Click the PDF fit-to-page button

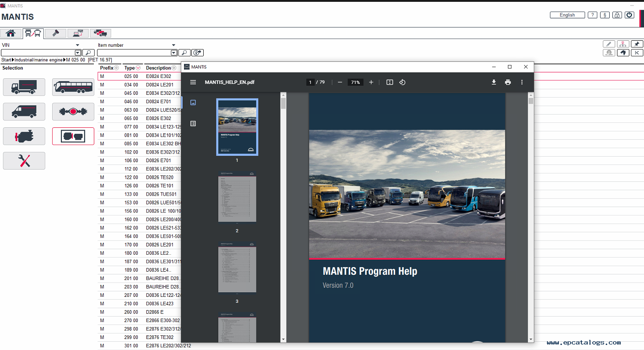[x=390, y=82]
